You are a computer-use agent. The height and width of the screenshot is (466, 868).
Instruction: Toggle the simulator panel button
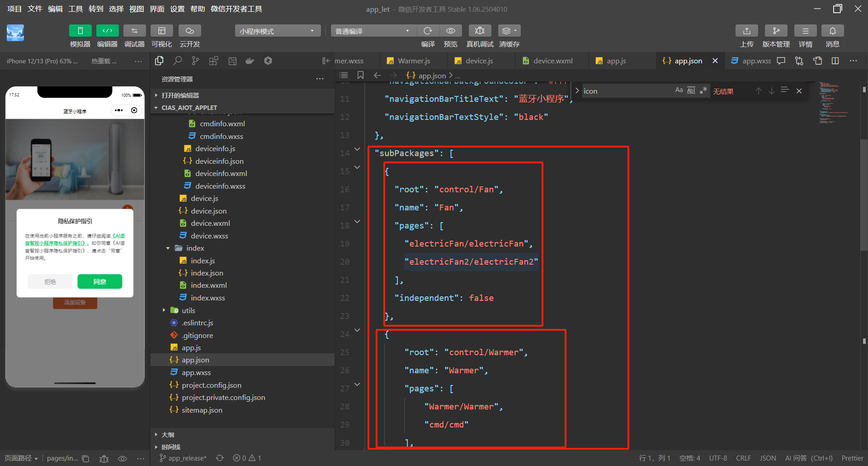pos(80,31)
